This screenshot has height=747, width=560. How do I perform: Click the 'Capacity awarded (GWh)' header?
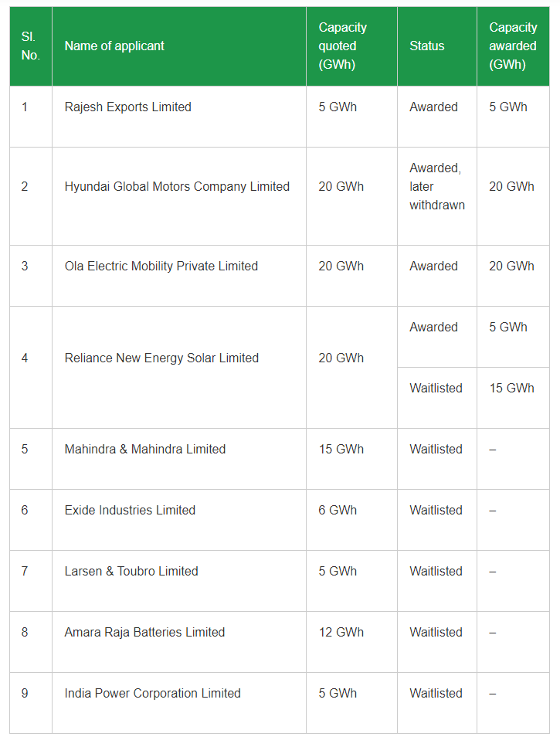tap(512, 46)
